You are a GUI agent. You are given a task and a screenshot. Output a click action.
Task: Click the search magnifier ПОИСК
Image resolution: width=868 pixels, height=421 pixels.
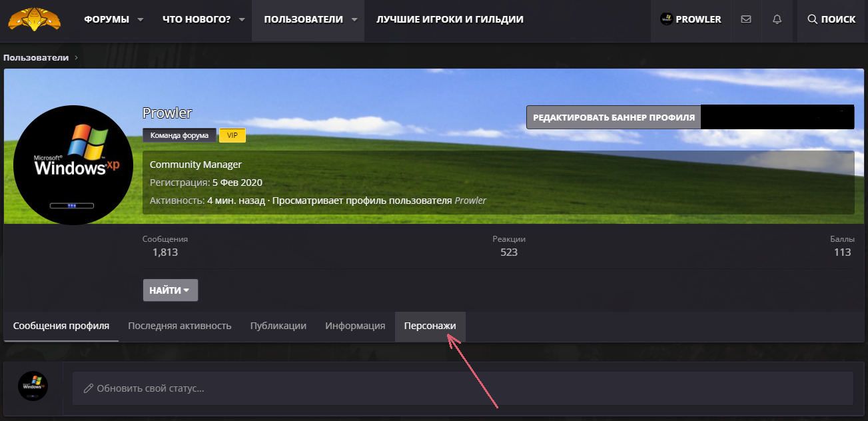click(x=831, y=19)
